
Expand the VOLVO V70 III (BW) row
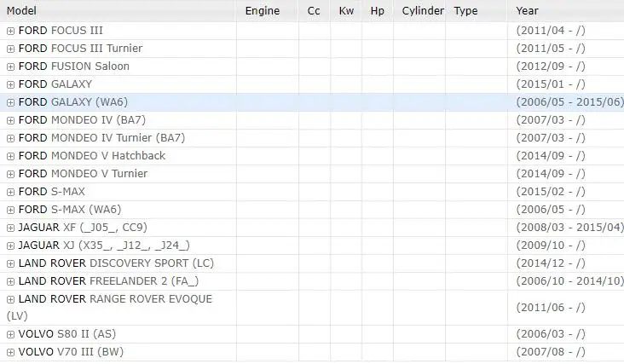[x=11, y=352]
